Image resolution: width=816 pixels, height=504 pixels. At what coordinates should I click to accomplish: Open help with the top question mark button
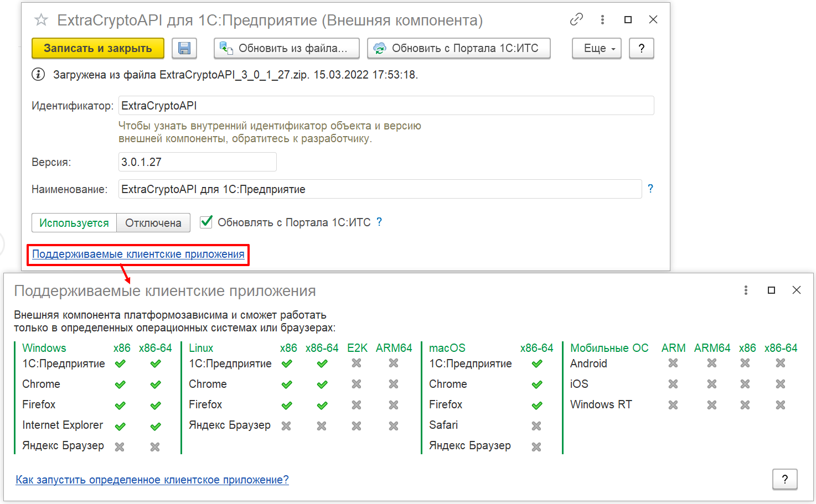pos(642,48)
